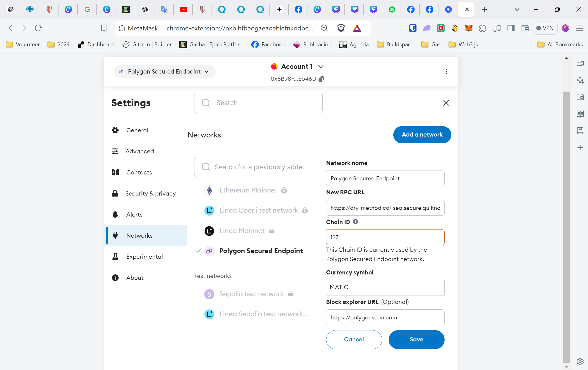Open the Gitcoin | Builder bookmark

(147, 44)
